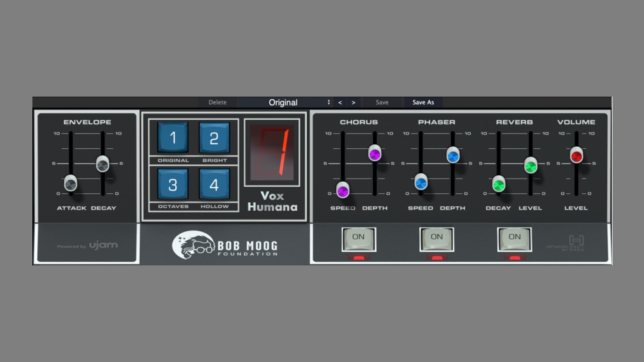Select preset button 4 Hollow
Viewport: 644px width, 362px height.
214,185
